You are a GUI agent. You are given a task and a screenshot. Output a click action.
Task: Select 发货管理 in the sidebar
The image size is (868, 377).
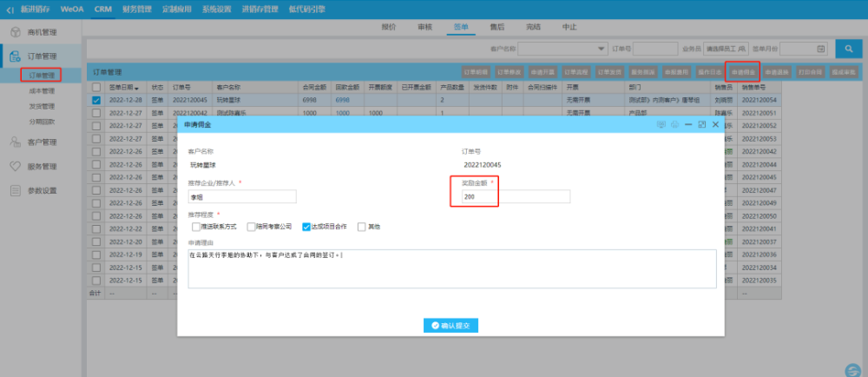pyautogui.click(x=42, y=106)
